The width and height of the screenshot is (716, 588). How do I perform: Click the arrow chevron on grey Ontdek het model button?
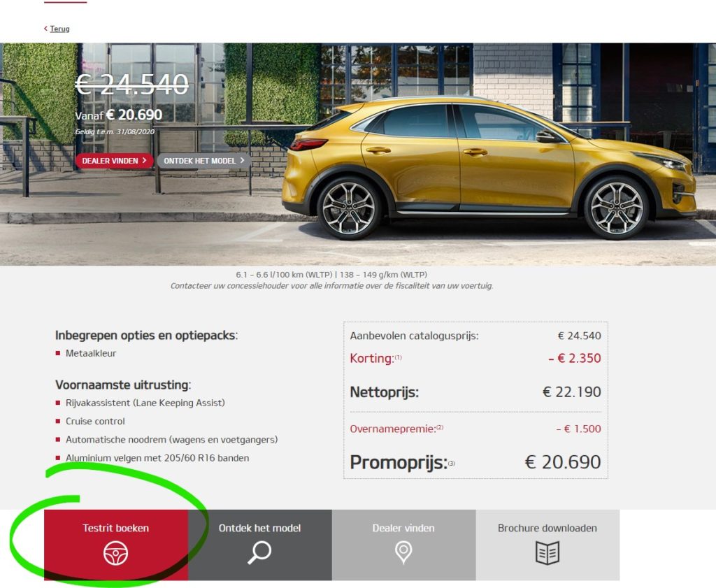click(x=243, y=160)
